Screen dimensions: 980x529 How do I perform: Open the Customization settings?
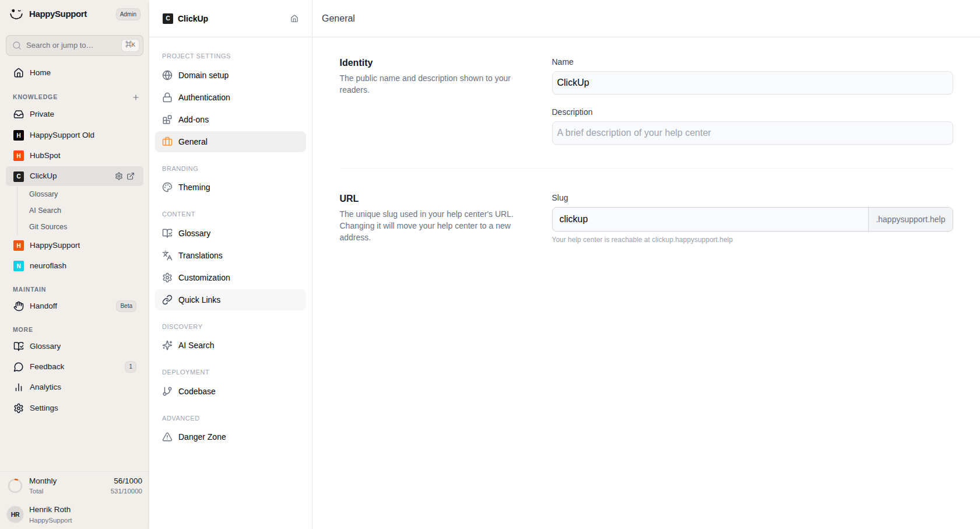(x=230, y=278)
